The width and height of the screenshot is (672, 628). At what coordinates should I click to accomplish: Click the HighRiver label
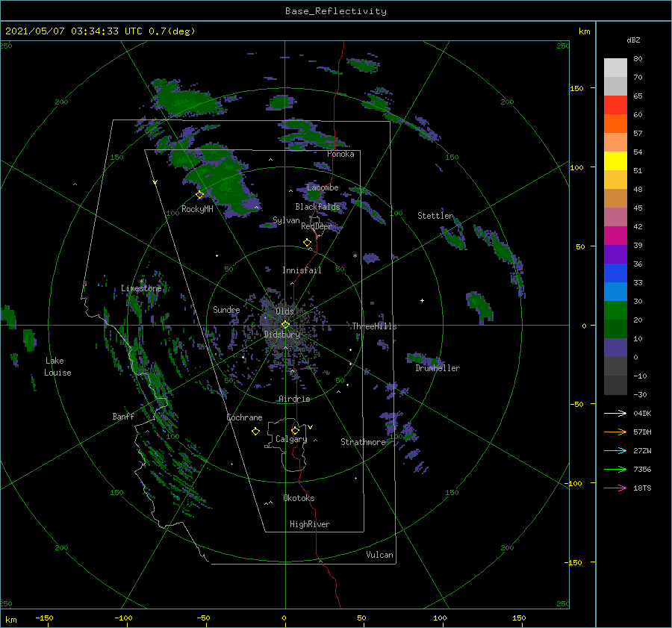[x=310, y=525]
